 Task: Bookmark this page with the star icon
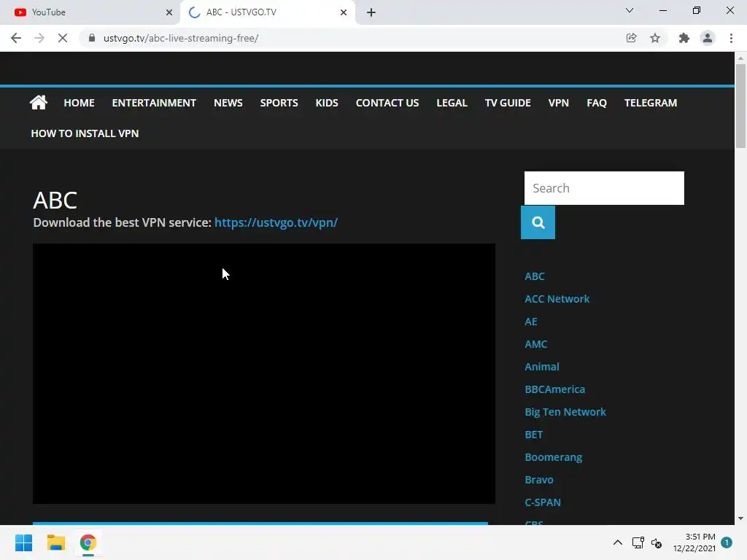point(655,38)
